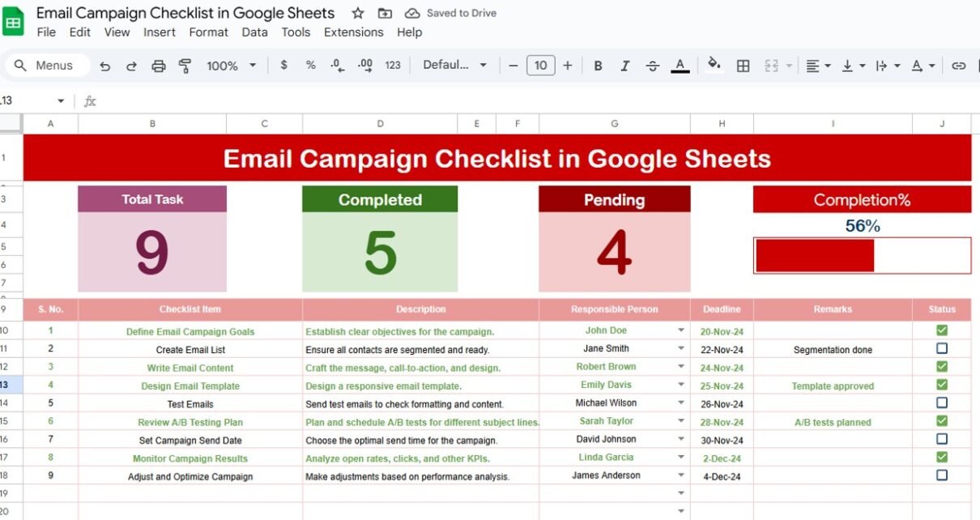Uncheck the status box for Review A/B Testing Plan

[x=942, y=421]
